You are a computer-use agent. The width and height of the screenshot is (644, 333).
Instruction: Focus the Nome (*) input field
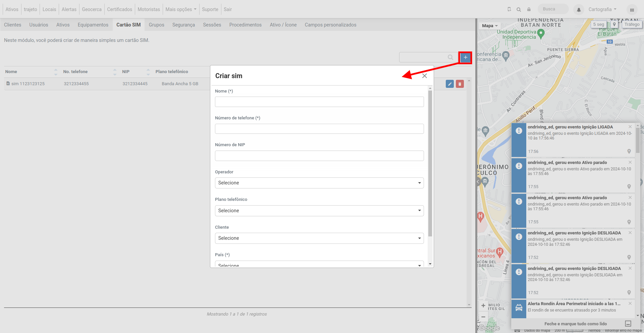point(319,102)
